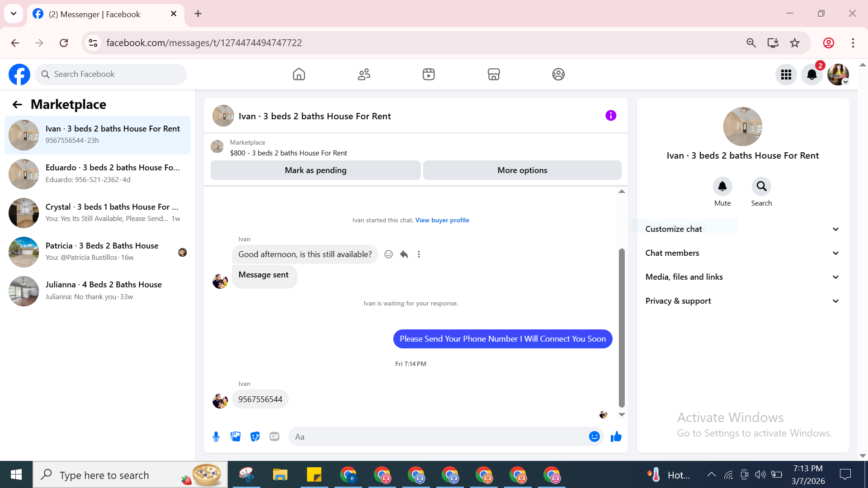Screen dimensions: 868x488
Task: Choose a GIF icon
Action: (274, 436)
